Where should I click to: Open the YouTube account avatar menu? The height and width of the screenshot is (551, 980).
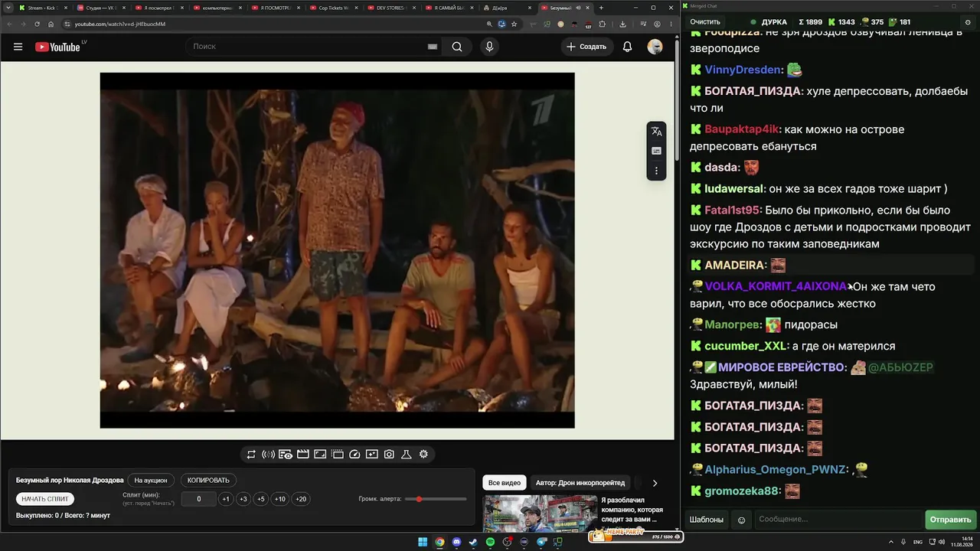[655, 47]
